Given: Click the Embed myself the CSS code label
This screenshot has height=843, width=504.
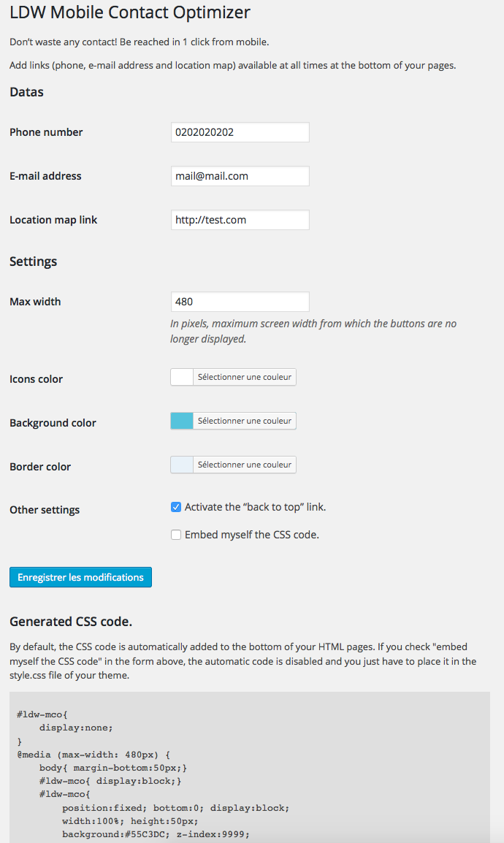Looking at the screenshot, I should tap(252, 535).
